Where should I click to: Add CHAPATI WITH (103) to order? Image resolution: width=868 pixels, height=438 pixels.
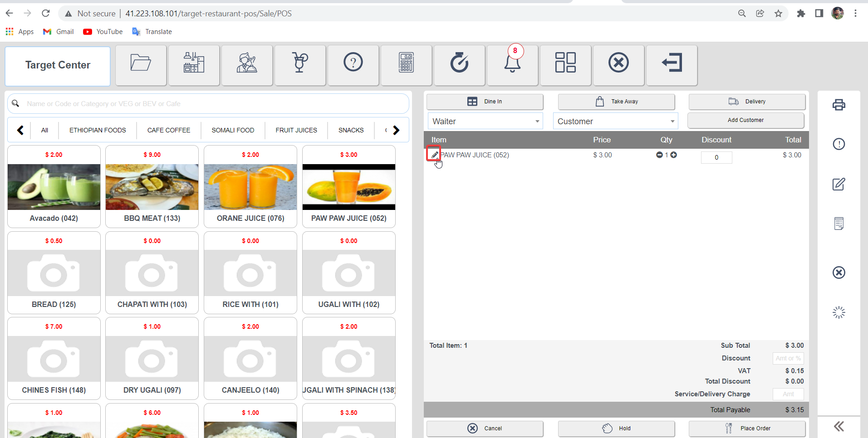pos(152,273)
